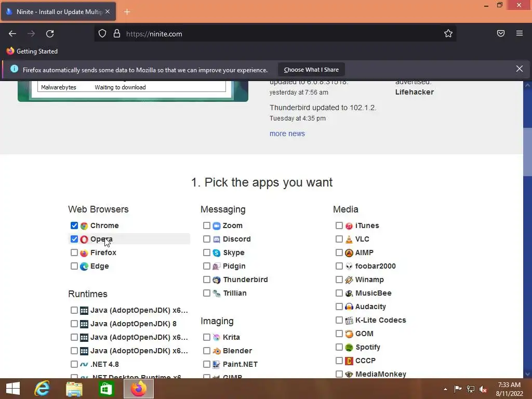
Task: Click the AIMP icon
Action: [349, 253]
